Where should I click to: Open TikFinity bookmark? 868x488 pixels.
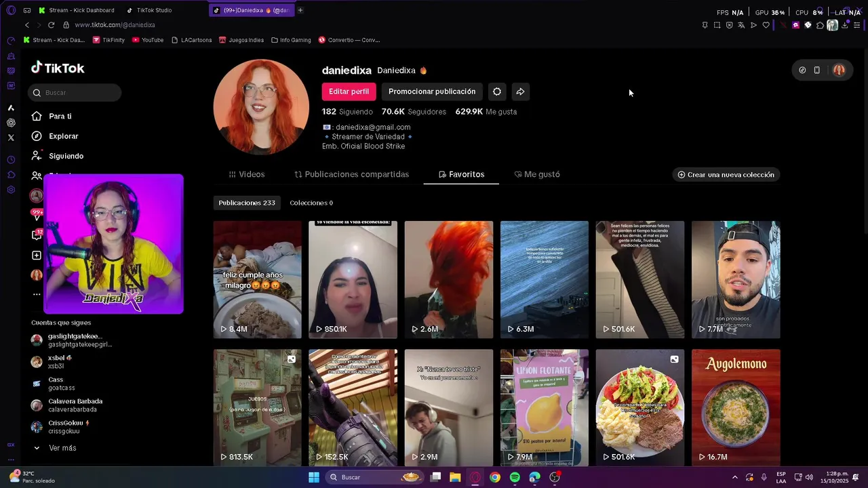coord(108,40)
